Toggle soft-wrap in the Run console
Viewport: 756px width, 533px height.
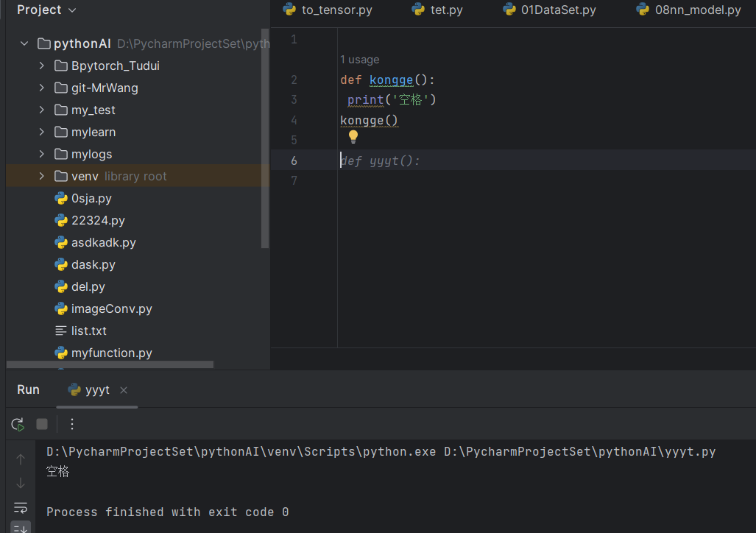[21, 507]
